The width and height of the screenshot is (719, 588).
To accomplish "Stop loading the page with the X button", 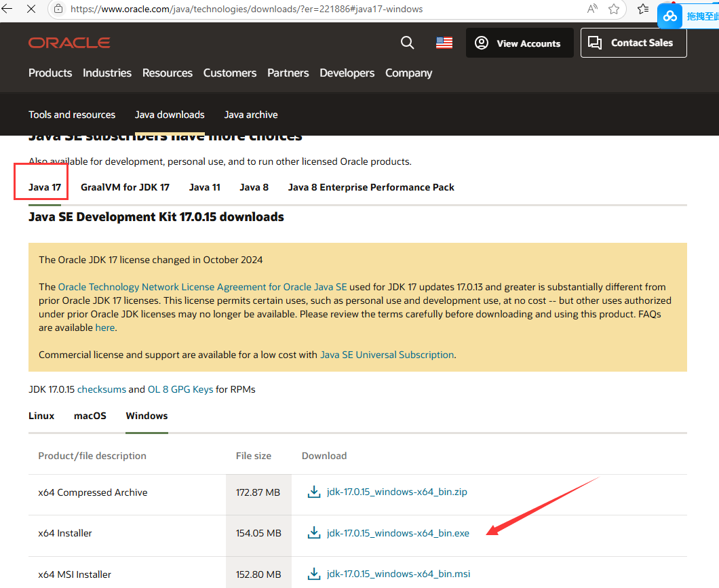I will click(x=31, y=9).
